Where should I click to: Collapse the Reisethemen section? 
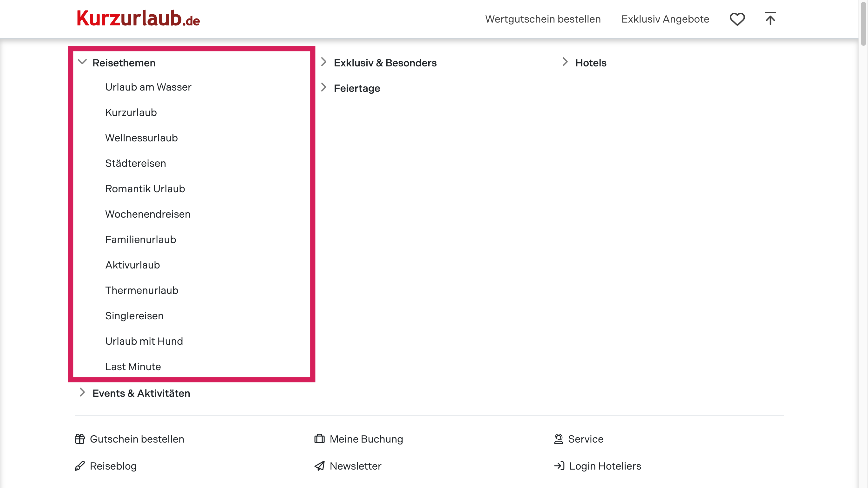pyautogui.click(x=82, y=62)
